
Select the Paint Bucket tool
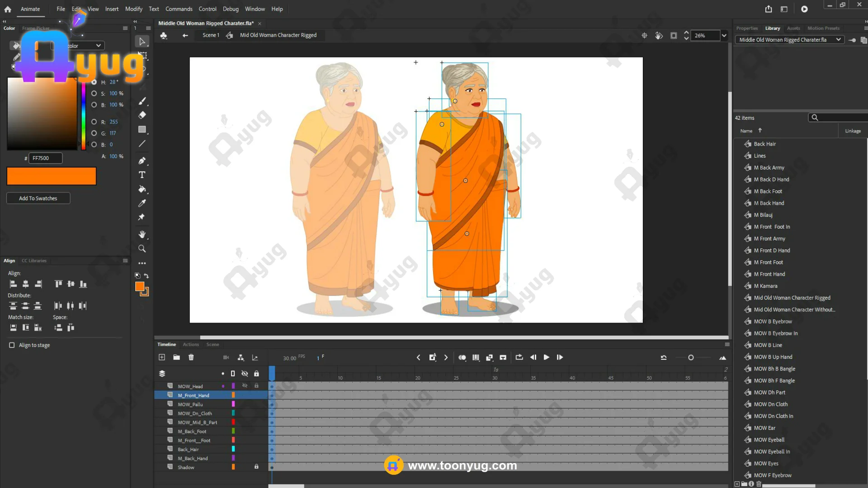[x=142, y=189]
